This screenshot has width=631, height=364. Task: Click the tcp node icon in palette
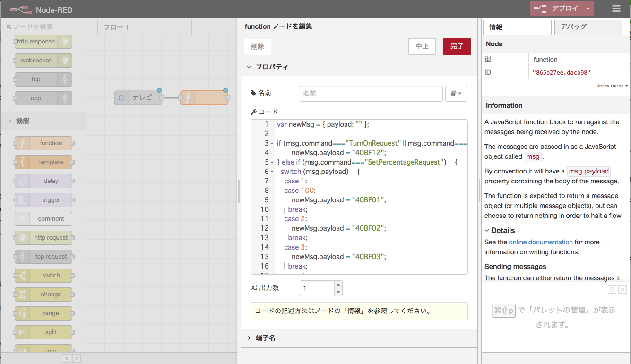coord(65,79)
